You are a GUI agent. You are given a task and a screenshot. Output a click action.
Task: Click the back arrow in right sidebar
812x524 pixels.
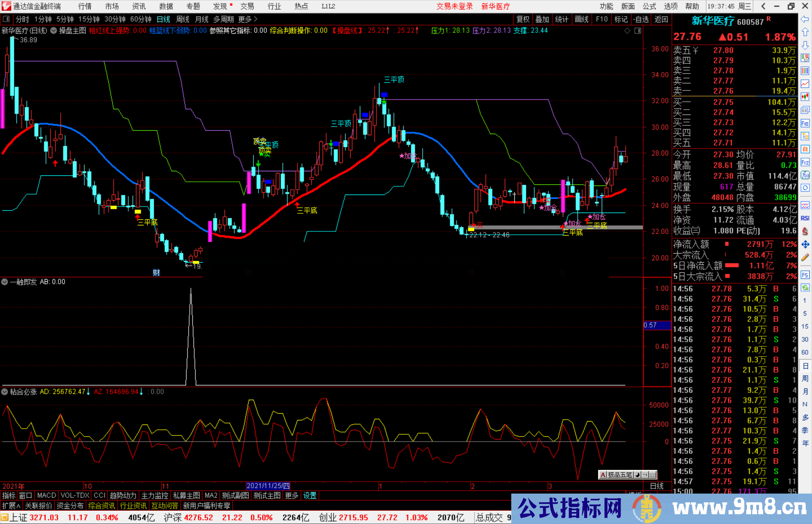(x=805, y=19)
